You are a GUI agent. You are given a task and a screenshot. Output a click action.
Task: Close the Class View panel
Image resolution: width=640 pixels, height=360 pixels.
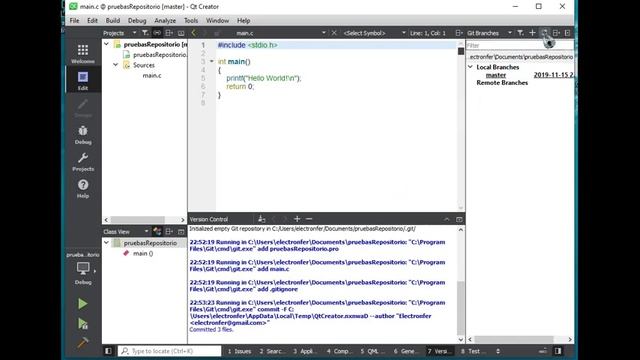[181, 231]
